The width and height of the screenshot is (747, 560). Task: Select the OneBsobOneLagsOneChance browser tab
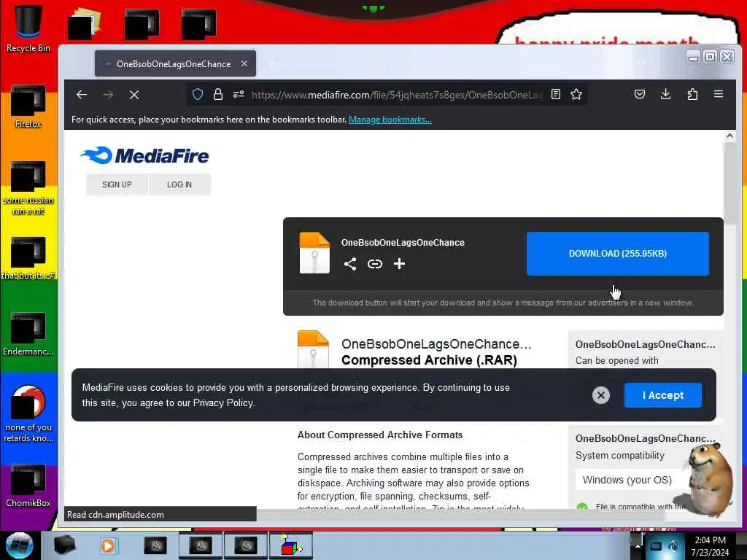click(x=174, y=64)
